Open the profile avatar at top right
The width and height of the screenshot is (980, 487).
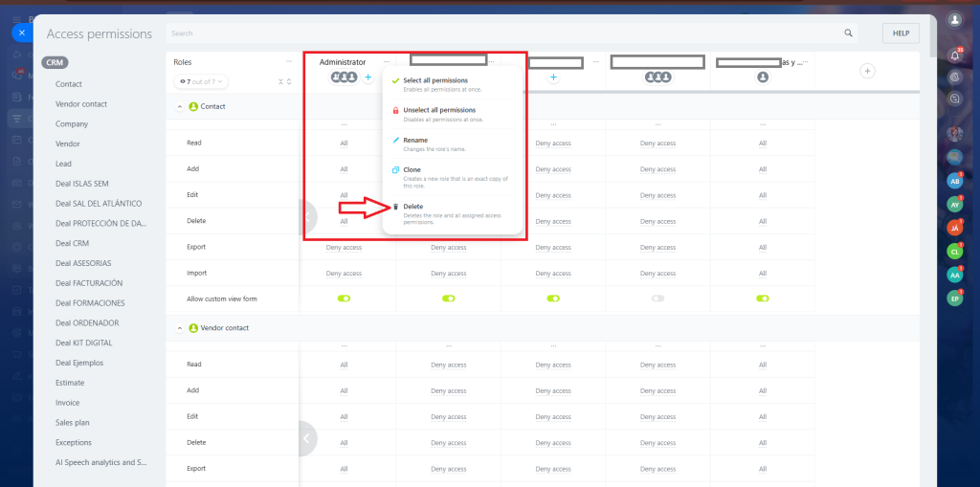point(954,19)
